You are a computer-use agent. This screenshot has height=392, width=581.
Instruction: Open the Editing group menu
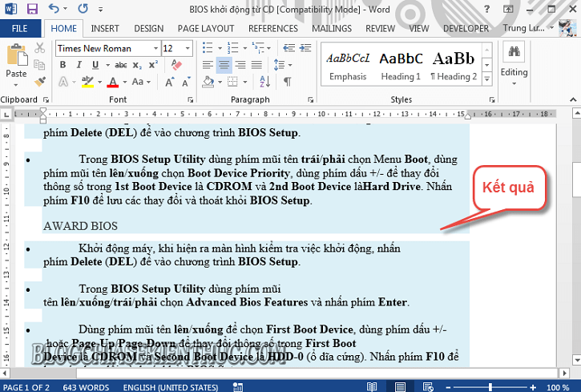pos(514,65)
